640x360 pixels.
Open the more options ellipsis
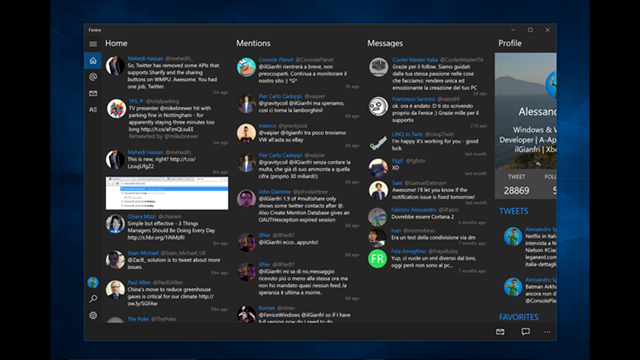[547, 332]
